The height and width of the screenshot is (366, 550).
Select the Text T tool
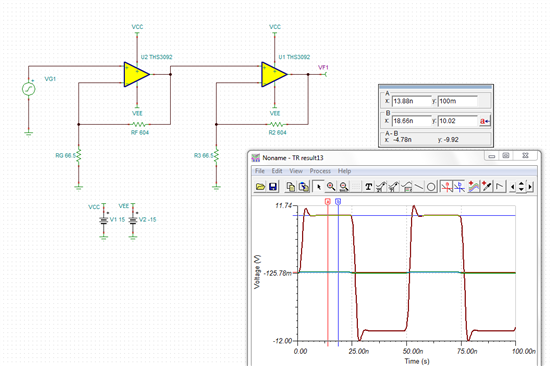(x=368, y=187)
